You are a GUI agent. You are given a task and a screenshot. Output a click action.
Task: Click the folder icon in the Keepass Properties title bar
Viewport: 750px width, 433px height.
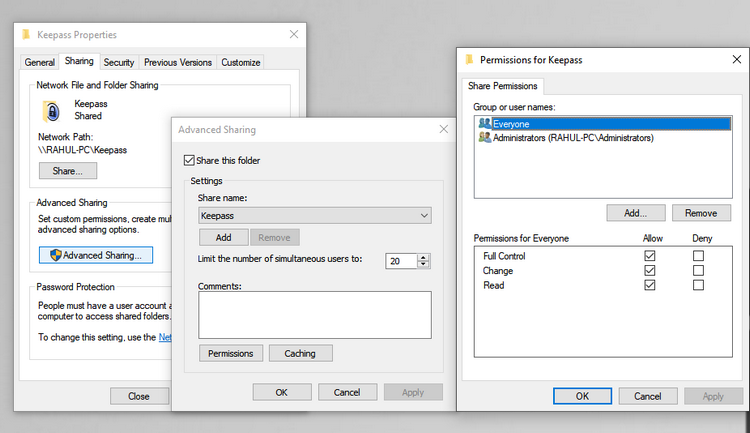(27, 34)
